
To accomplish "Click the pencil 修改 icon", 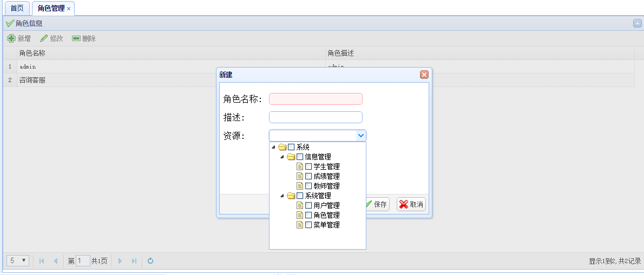I will point(44,38).
